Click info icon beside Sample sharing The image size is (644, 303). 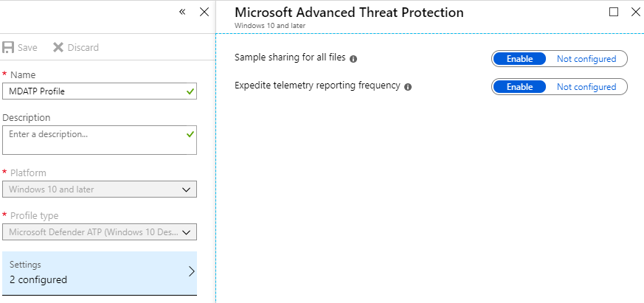click(x=353, y=58)
